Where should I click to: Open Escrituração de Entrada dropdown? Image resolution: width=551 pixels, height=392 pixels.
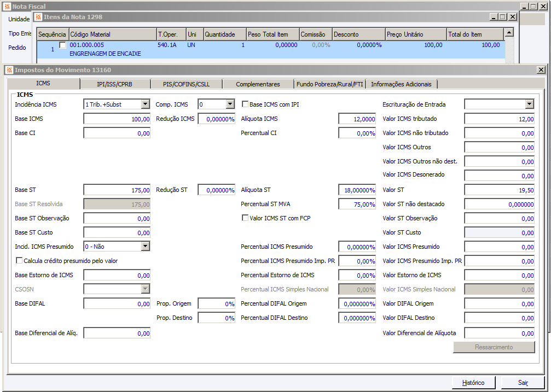point(529,104)
